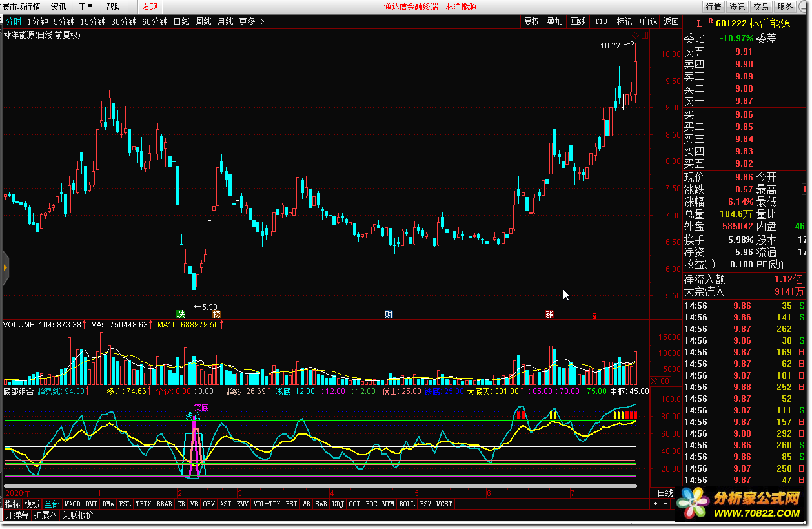812x529 pixels.
Task: Open the 关联报价 tab
Action: pos(78,515)
